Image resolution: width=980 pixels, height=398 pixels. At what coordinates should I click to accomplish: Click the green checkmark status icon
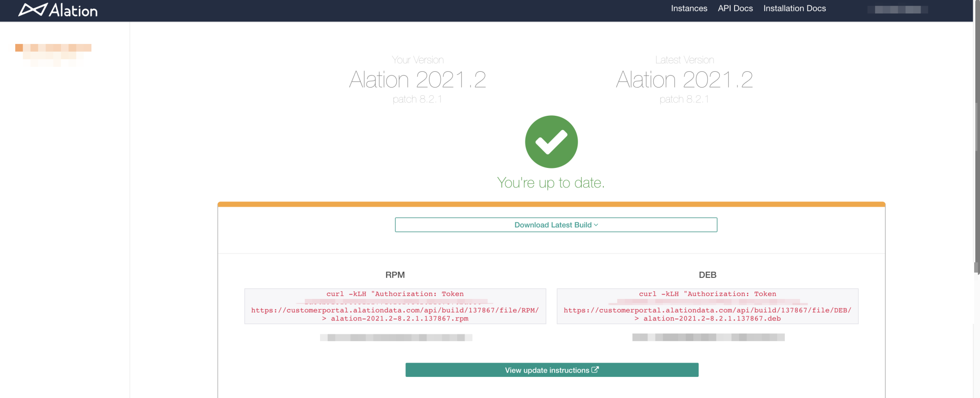click(x=551, y=142)
